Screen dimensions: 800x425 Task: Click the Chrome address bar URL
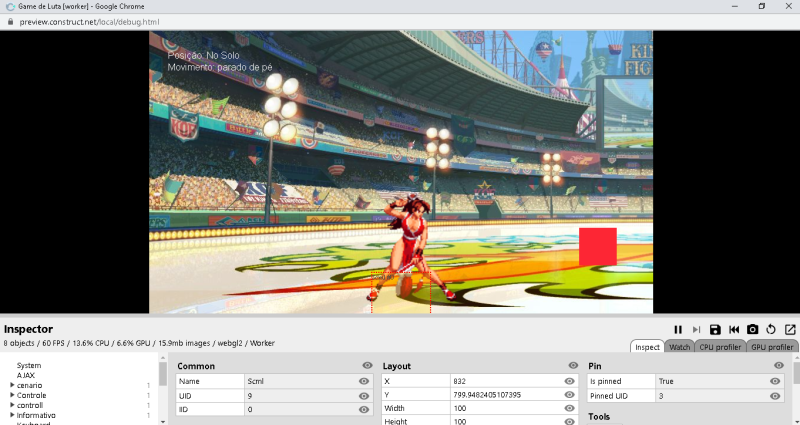89,22
